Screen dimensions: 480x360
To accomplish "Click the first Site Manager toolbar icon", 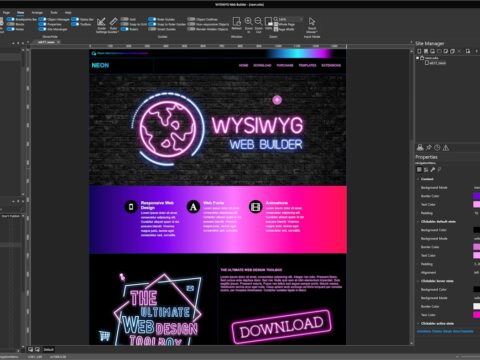I will (x=419, y=51).
